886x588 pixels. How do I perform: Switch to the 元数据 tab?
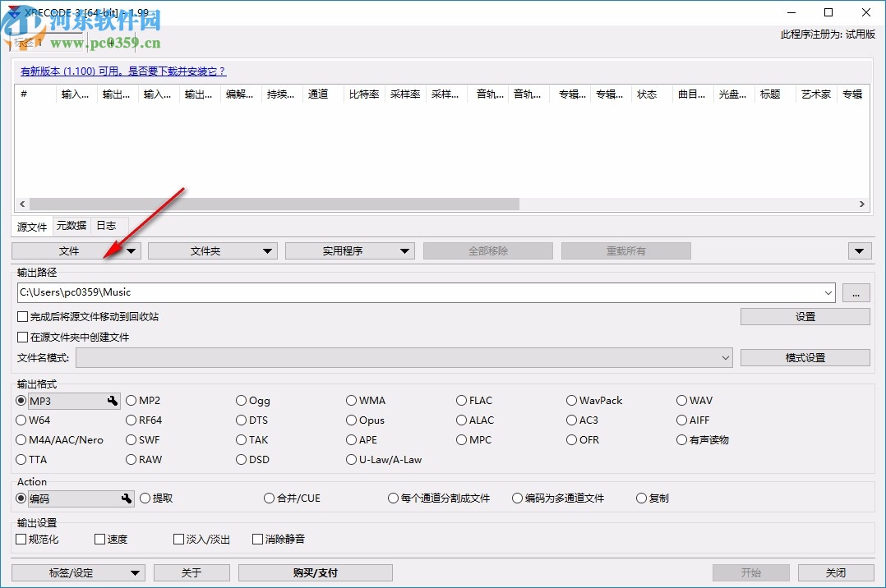point(71,225)
